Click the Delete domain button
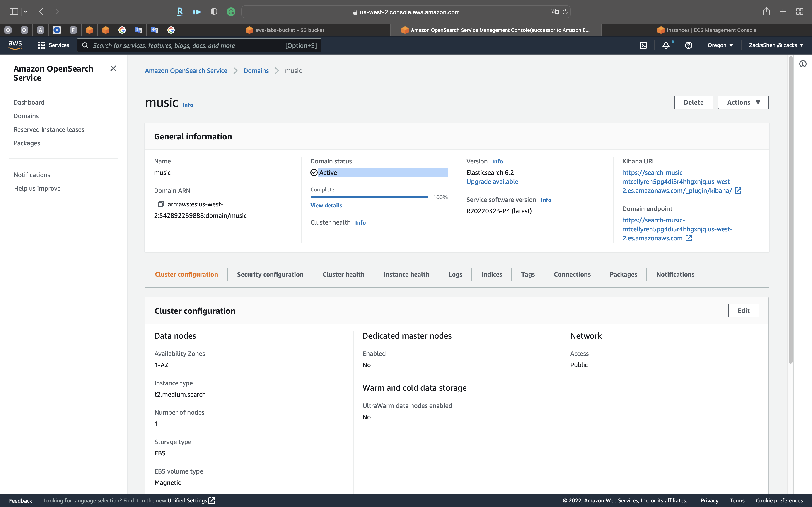 (x=693, y=102)
